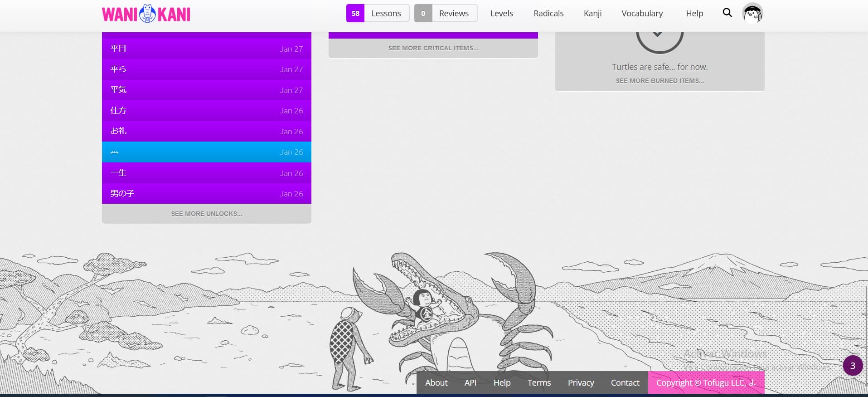
Task: Open the Vocabulary menu
Action: pyautogui.click(x=642, y=13)
